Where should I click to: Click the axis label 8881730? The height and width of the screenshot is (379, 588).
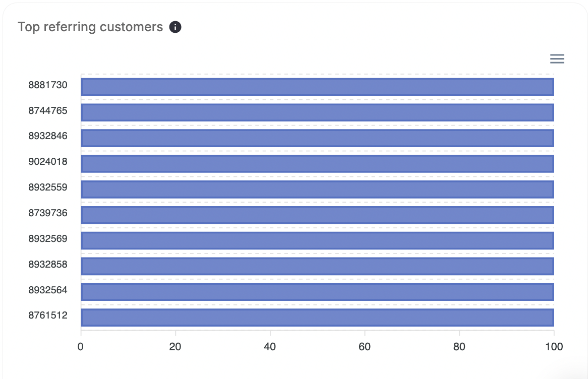tap(48, 85)
